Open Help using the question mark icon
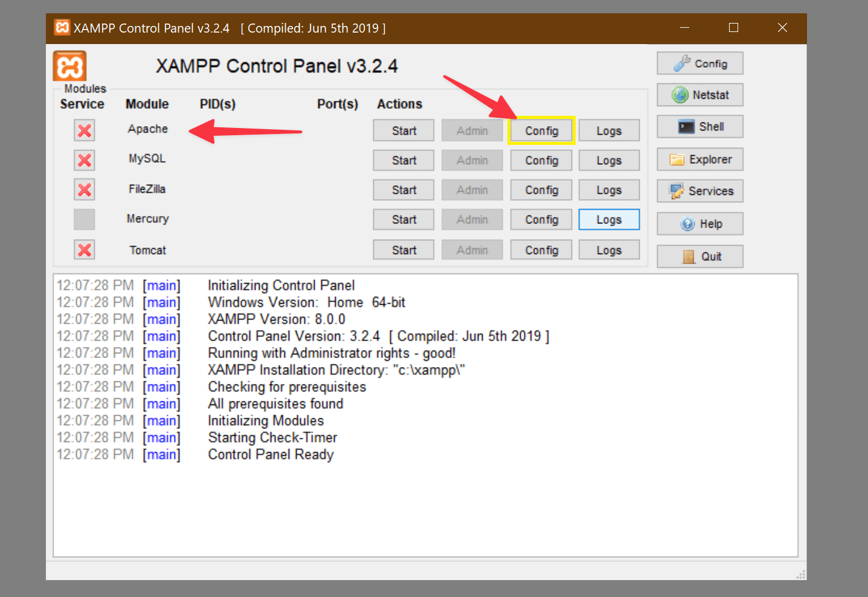The image size is (868, 597). [x=699, y=223]
